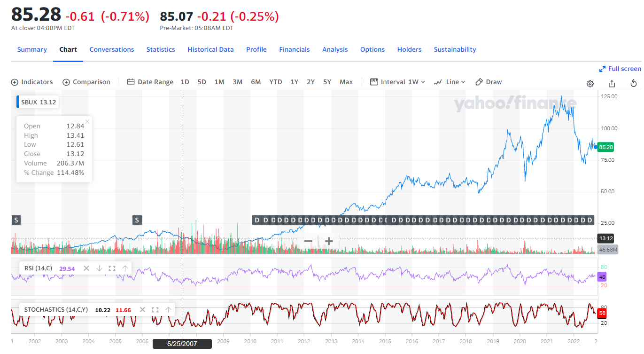Click the RSI value 29.54
The width and height of the screenshot is (644, 354).
(67, 268)
